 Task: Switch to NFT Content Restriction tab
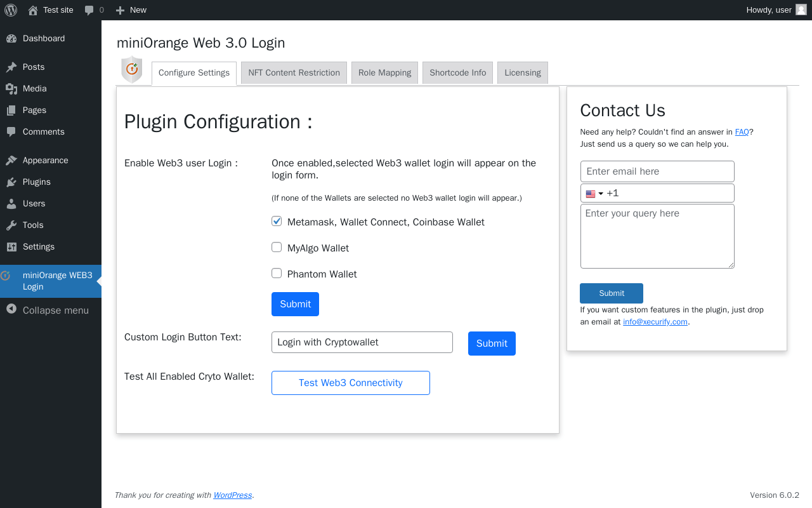294,73
